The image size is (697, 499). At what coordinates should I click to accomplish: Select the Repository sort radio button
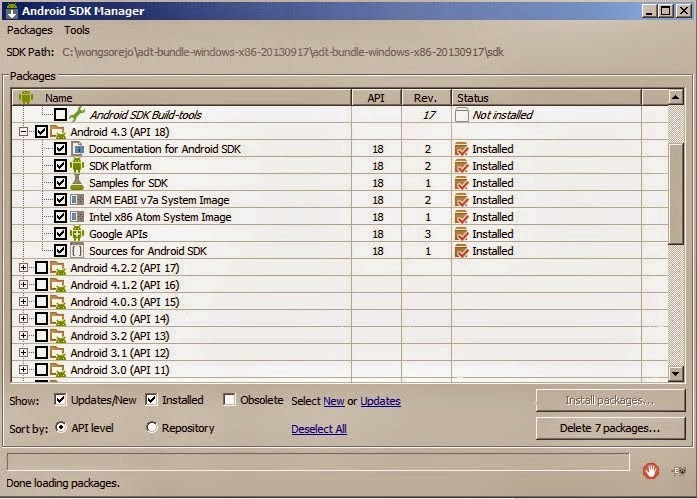pos(152,427)
